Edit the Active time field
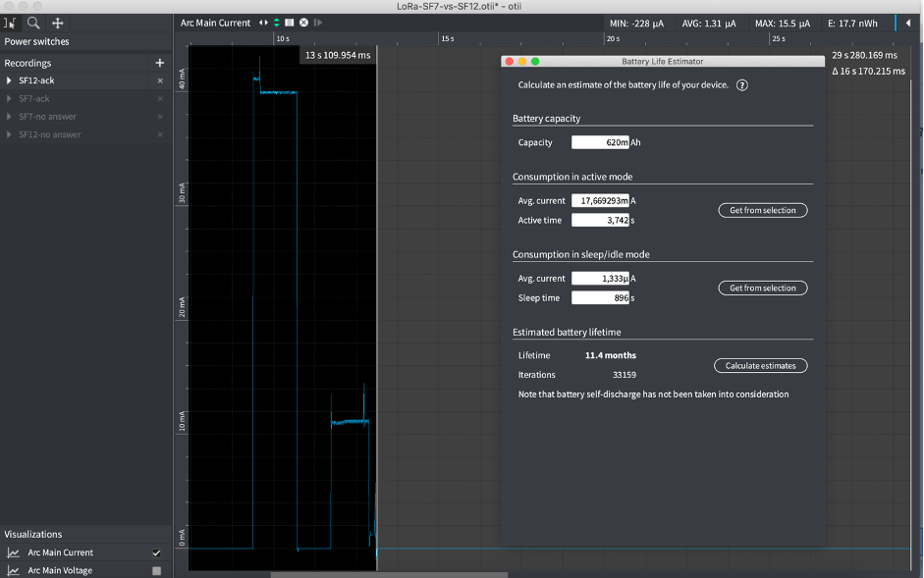 pyautogui.click(x=600, y=221)
